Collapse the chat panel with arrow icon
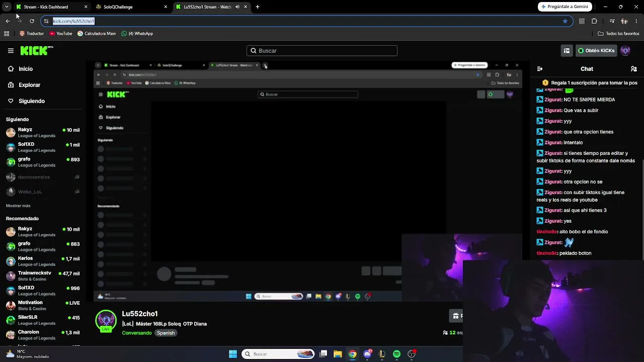 (540, 69)
